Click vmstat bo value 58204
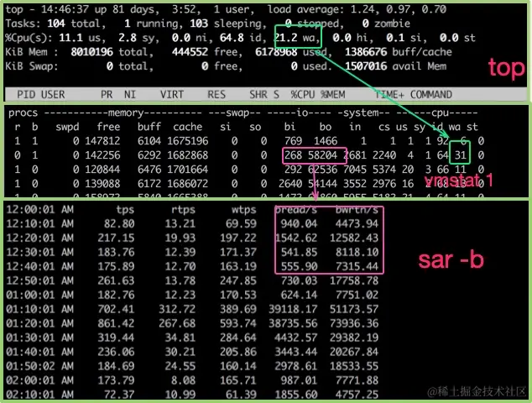532x403 pixels. (323, 155)
